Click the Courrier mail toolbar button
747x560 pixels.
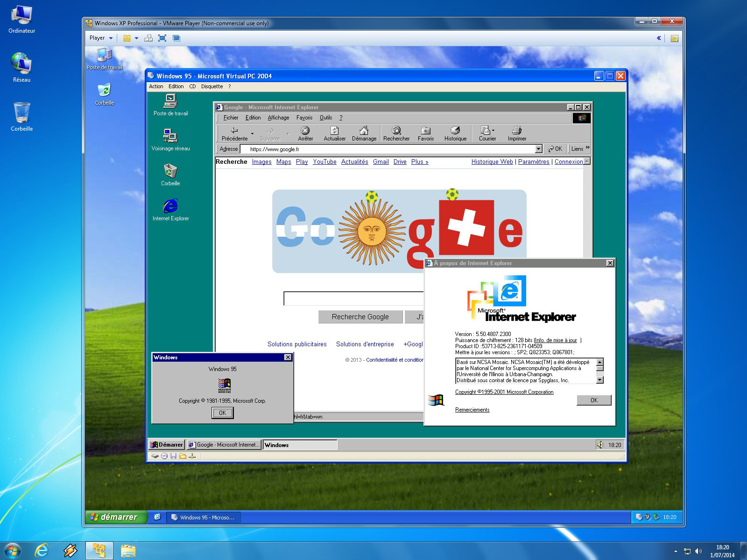(486, 133)
